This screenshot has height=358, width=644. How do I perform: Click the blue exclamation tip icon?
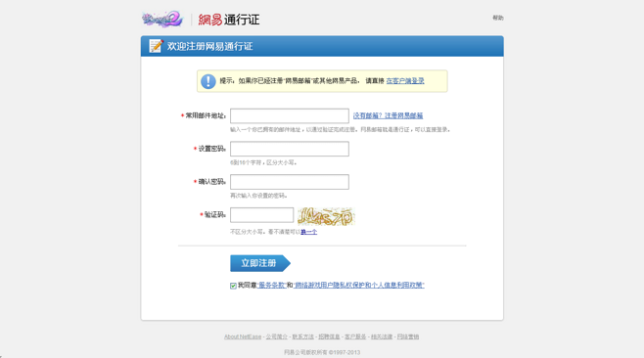click(208, 81)
